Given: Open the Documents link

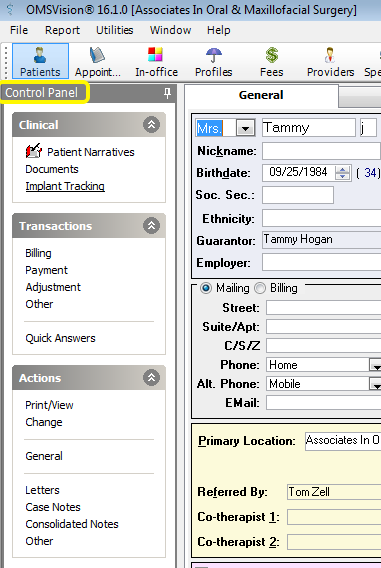Looking at the screenshot, I should (x=52, y=169).
